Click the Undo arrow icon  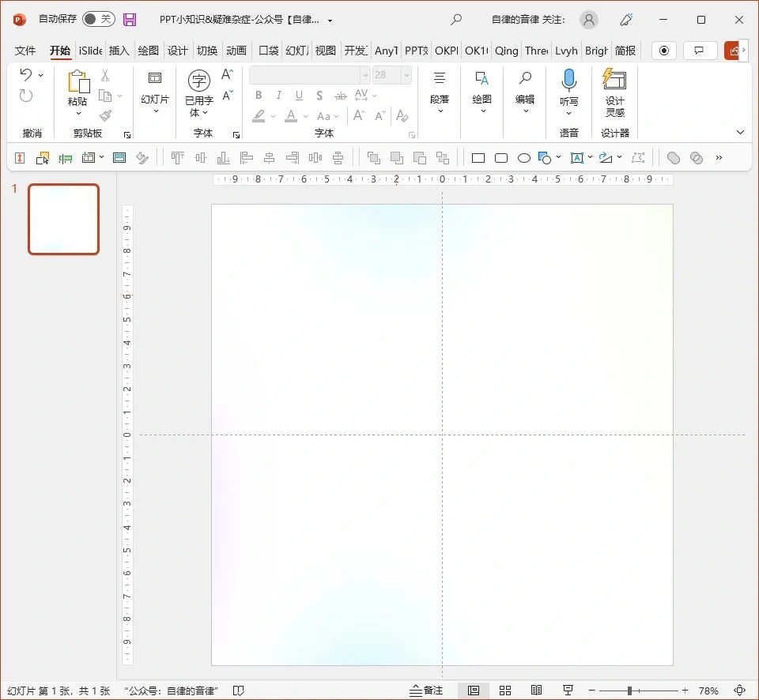[x=26, y=75]
